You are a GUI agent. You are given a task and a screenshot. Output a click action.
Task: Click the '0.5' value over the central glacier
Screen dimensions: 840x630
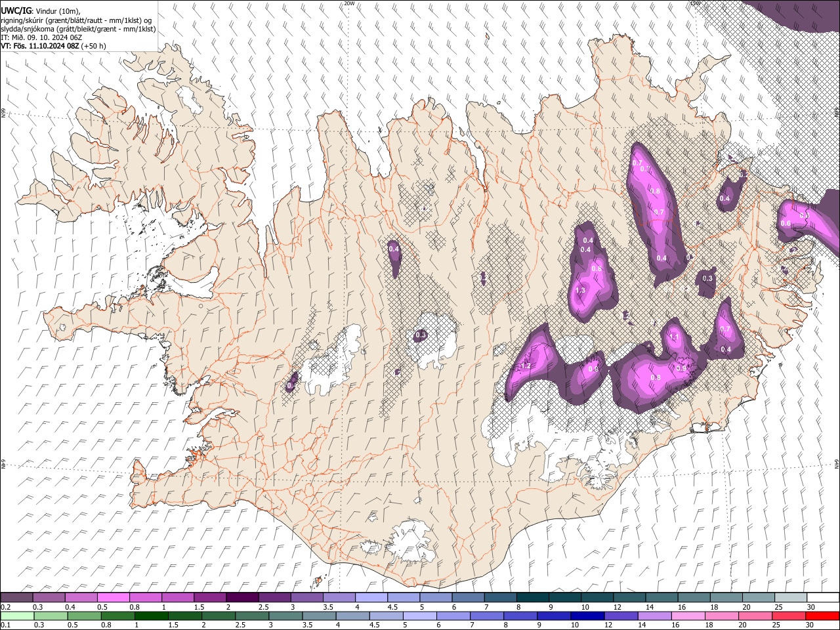point(421,335)
